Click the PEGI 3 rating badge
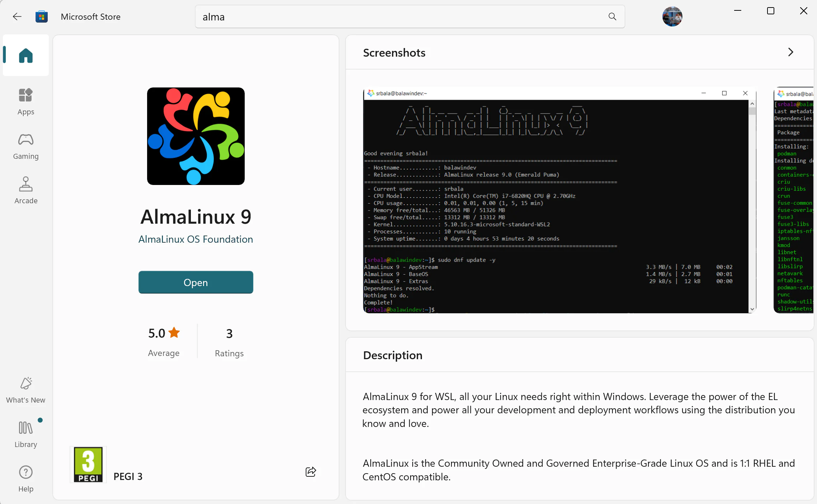This screenshot has height=504, width=817. pos(88,465)
